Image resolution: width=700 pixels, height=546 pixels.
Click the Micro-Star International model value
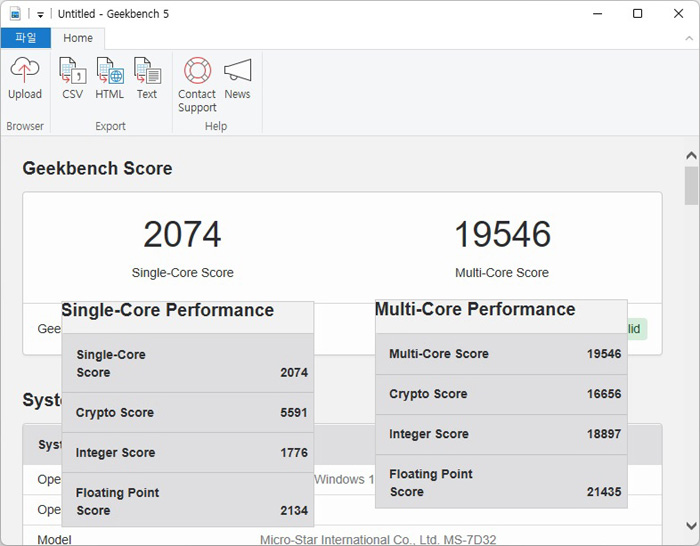click(x=378, y=539)
